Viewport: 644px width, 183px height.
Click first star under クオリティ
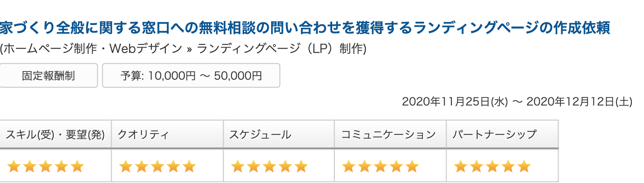click(125, 166)
